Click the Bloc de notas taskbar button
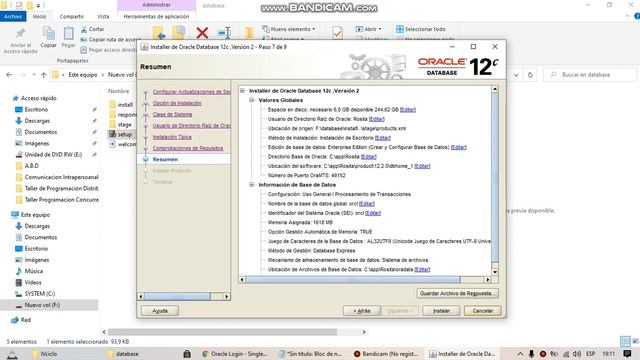 [x=310, y=354]
